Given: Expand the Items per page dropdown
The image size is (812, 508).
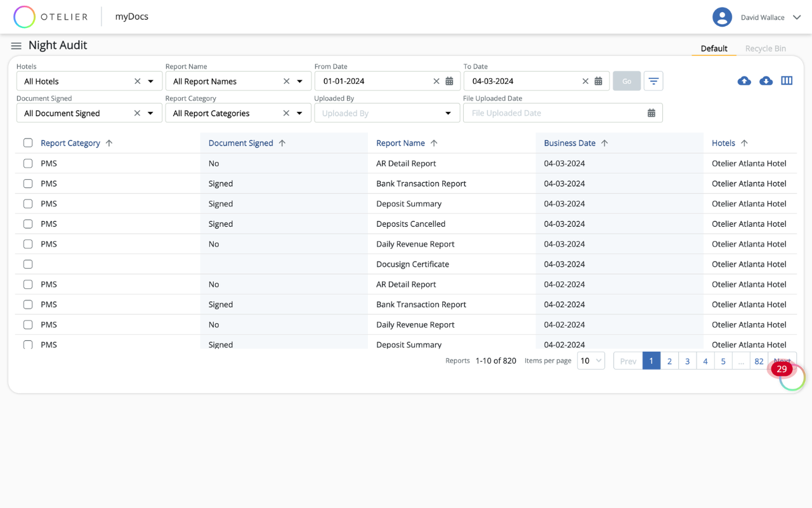Looking at the screenshot, I should point(591,361).
